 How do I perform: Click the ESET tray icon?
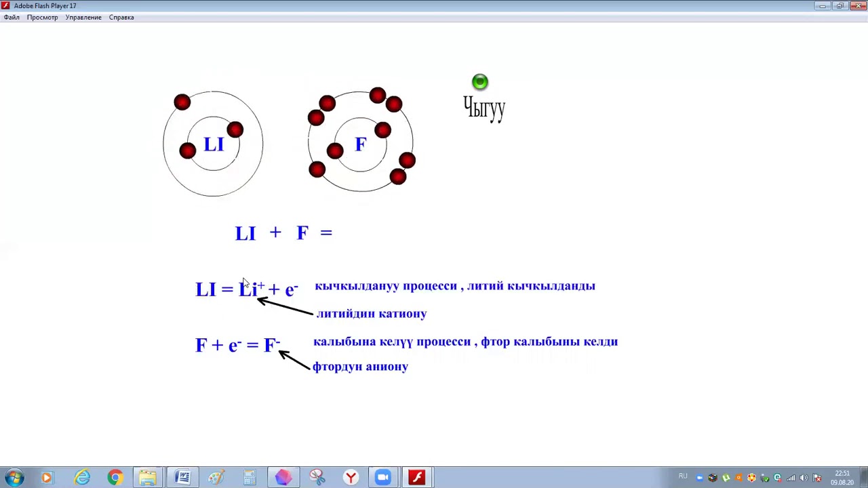click(777, 478)
